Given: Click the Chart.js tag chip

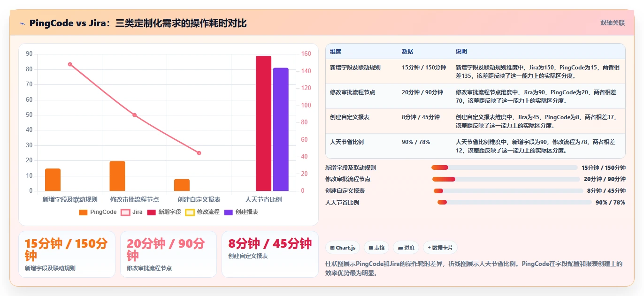Looking at the screenshot, I should click(343, 248).
